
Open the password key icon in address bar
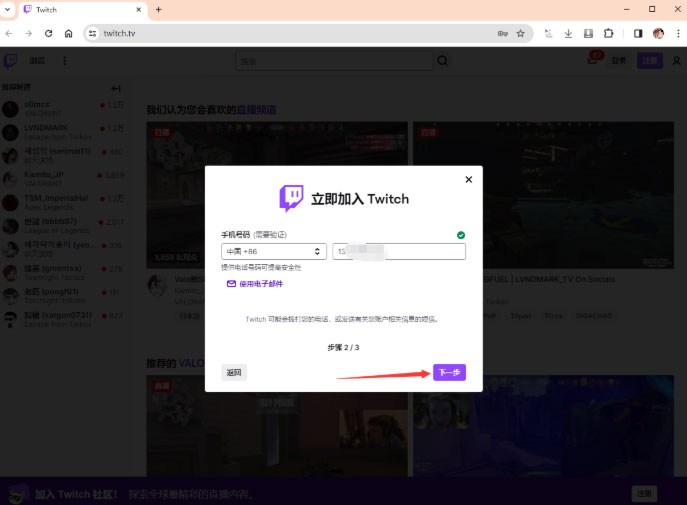pyautogui.click(x=503, y=33)
